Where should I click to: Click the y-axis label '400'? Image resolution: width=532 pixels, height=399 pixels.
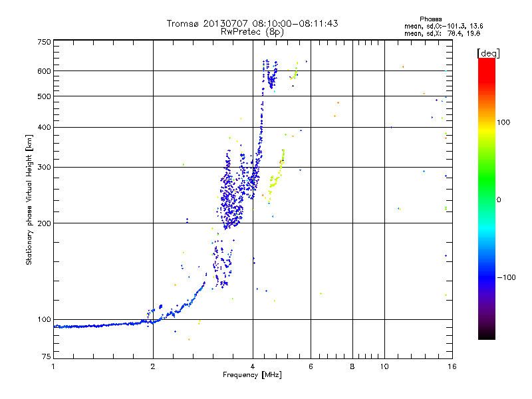45,127
